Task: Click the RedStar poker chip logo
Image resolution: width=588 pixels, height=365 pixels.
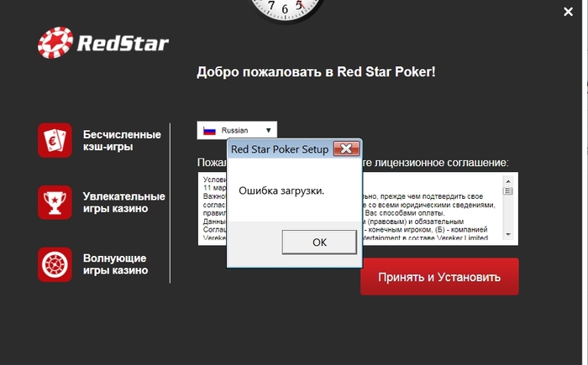Action: tap(55, 42)
